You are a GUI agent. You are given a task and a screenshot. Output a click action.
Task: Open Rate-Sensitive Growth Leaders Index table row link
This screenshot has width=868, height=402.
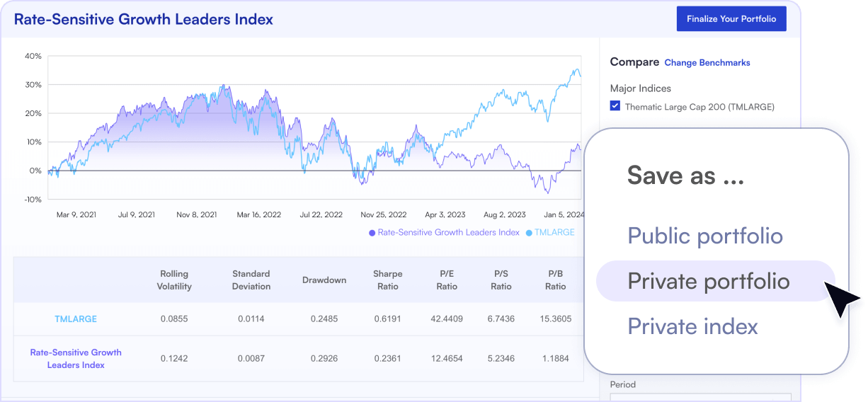(x=76, y=359)
